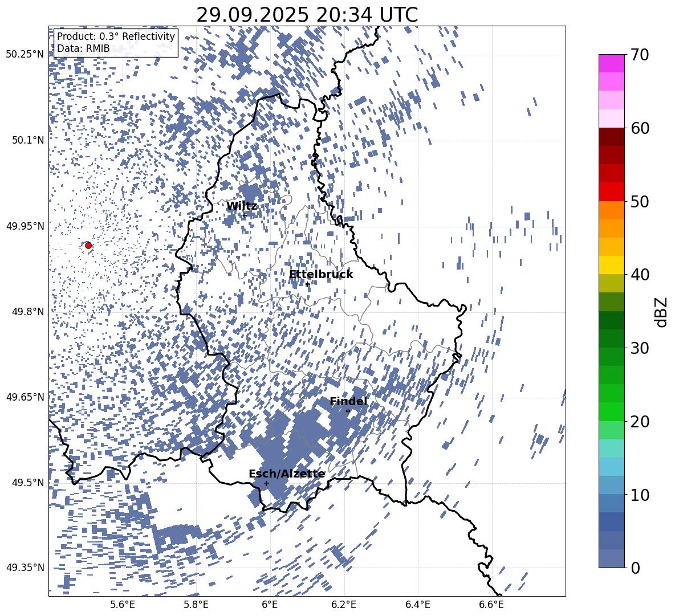Click the Findel location label
Screen dimensions: 675x616
[x=348, y=401]
